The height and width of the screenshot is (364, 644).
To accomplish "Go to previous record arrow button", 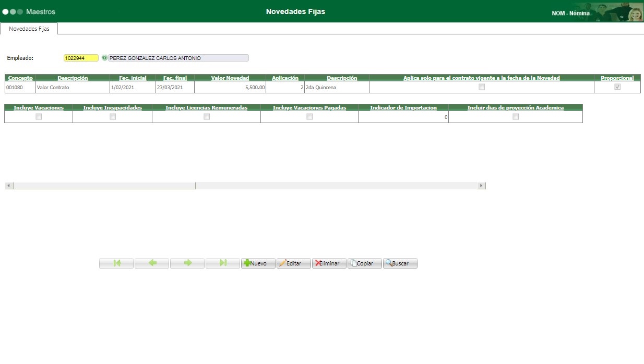I will tap(152, 263).
